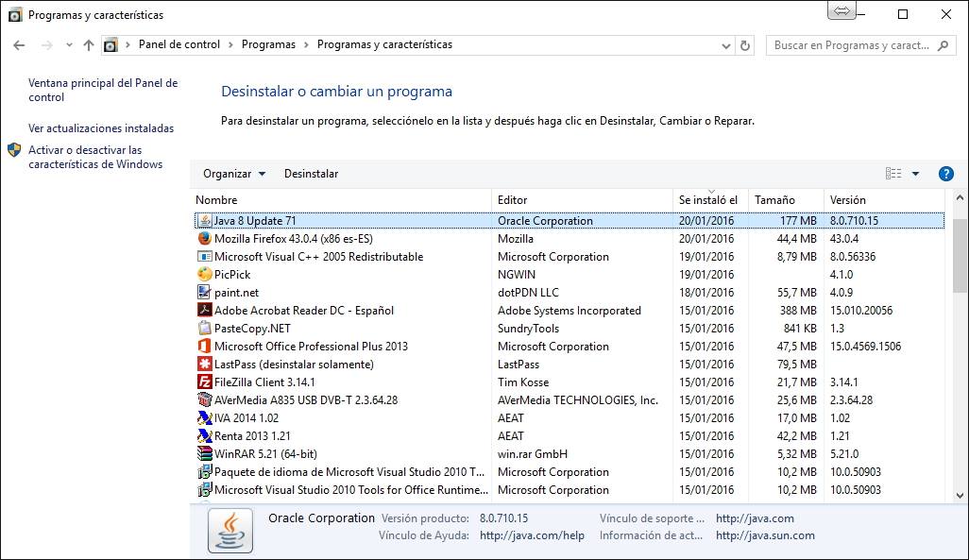Click the Paquete de idioma Visual Studio icon
This screenshot has width=969, height=560.
[205, 471]
